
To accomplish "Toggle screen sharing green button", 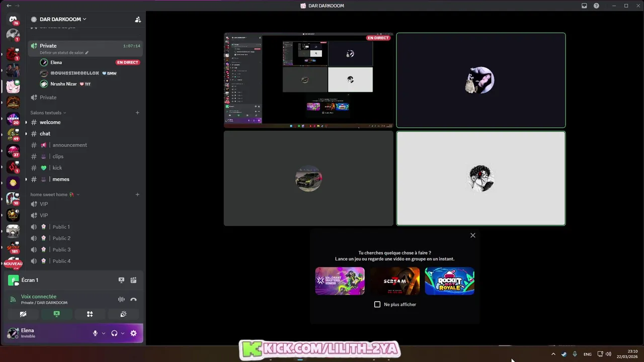I will click(x=56, y=314).
